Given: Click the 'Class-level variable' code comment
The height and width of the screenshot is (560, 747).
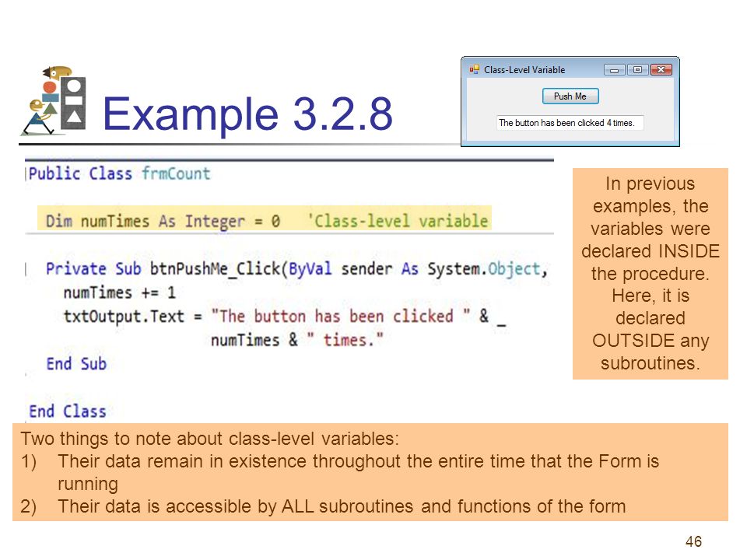Looking at the screenshot, I should click(398, 221).
